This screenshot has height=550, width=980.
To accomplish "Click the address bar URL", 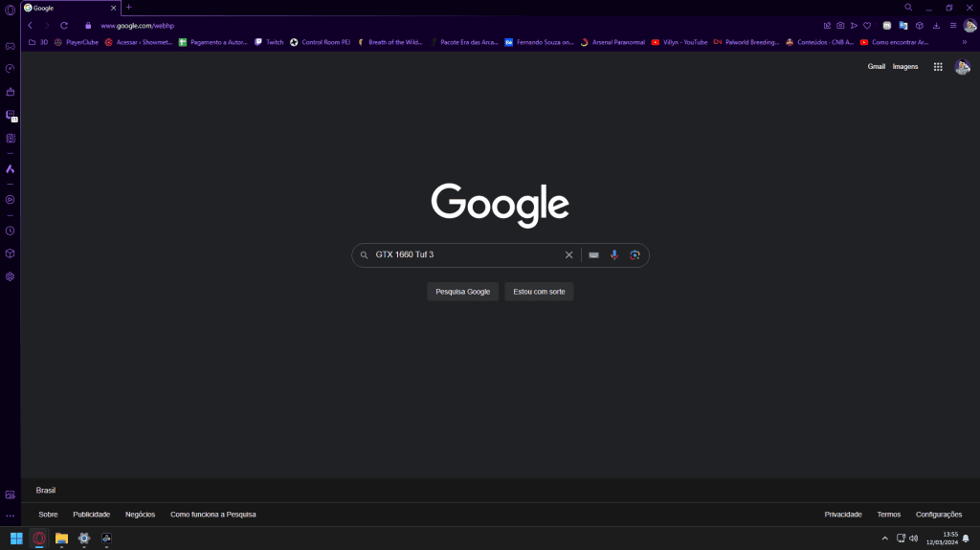I will [138, 26].
